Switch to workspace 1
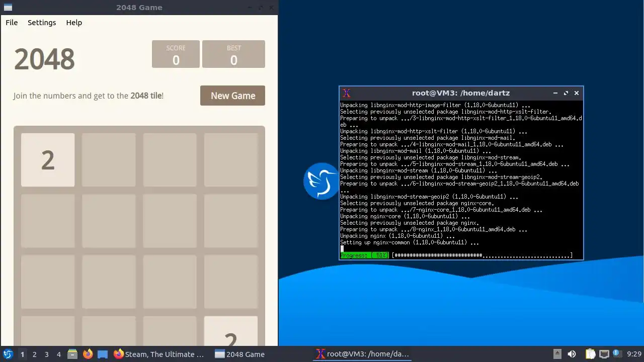Viewport: 644px width, 362px height. click(x=22, y=354)
